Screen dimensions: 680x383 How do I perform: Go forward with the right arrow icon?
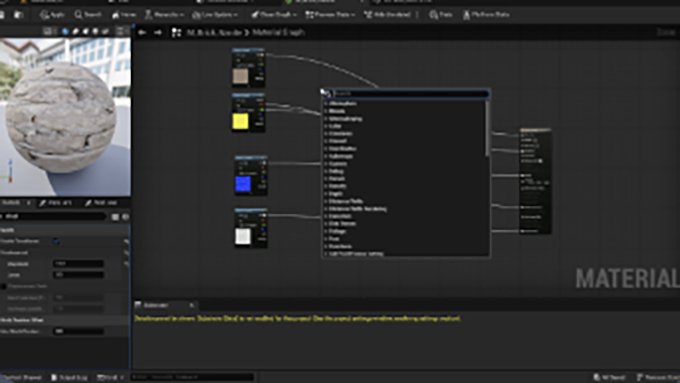[x=158, y=33]
